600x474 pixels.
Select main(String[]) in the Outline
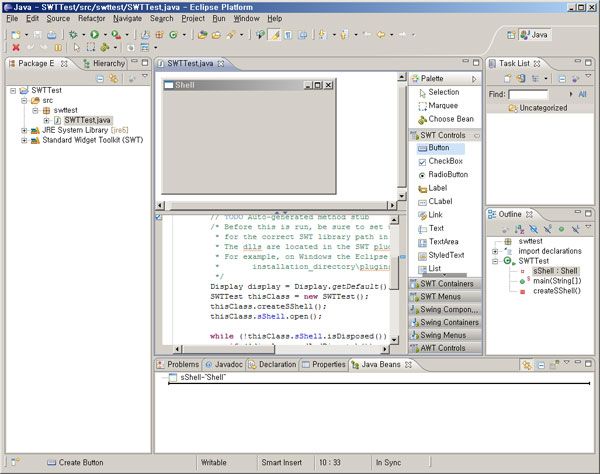click(x=557, y=281)
